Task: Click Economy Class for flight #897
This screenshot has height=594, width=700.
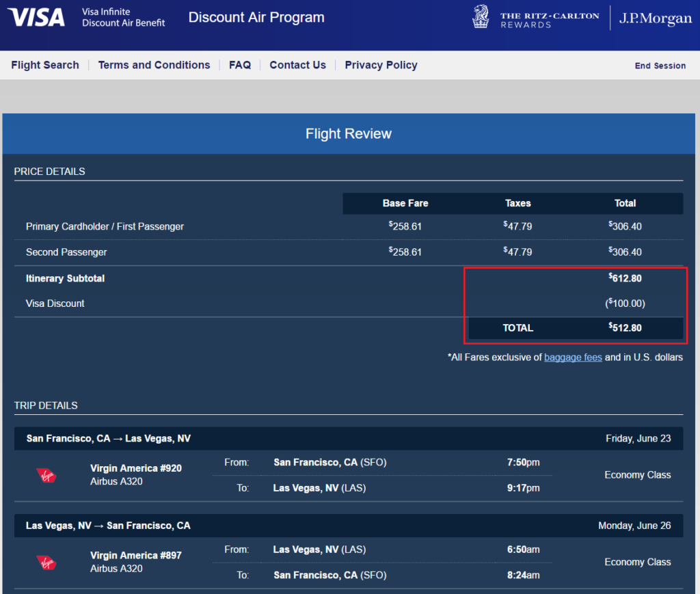Action: click(x=638, y=562)
